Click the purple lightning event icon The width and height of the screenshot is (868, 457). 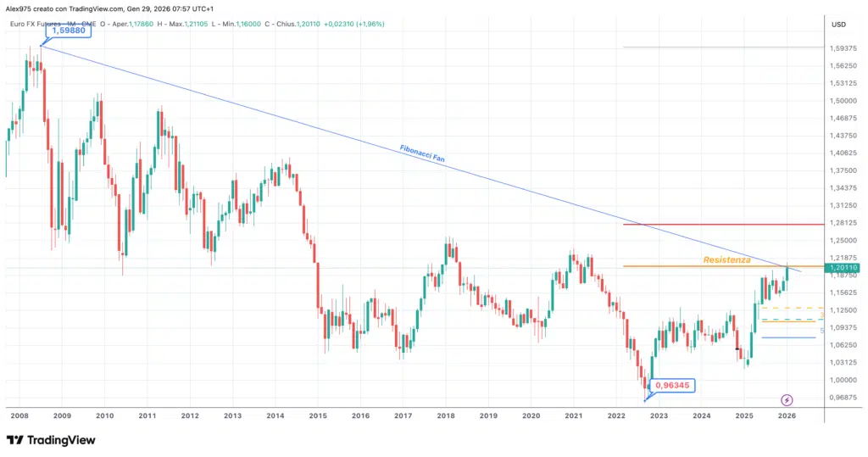[787, 399]
